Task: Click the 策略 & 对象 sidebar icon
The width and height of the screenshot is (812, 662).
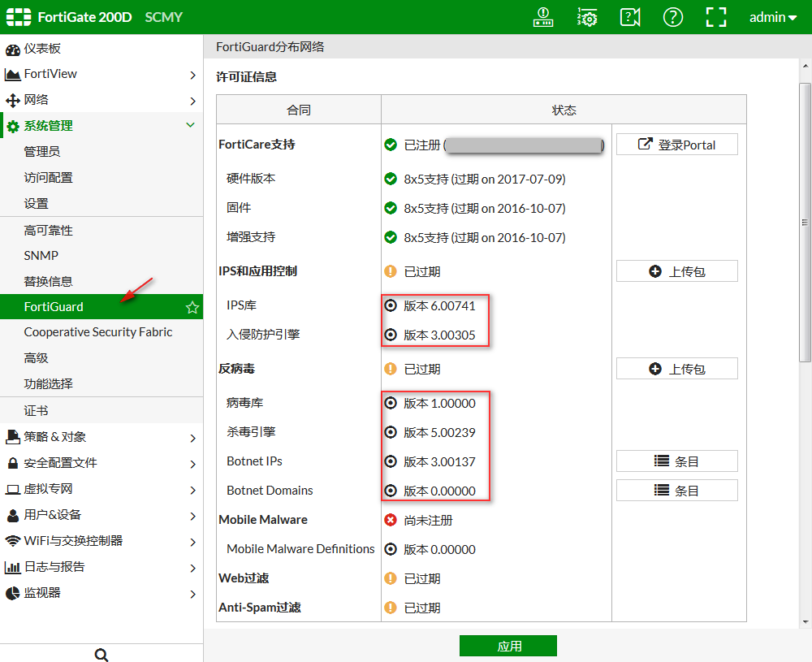Action: [12, 437]
